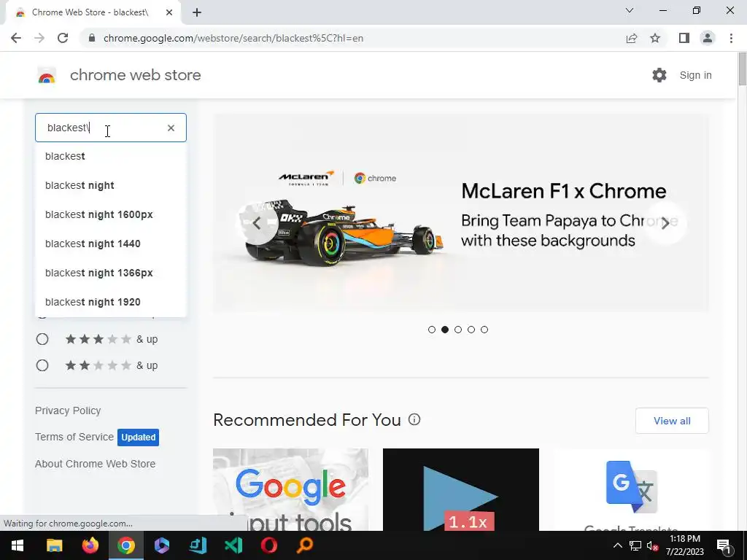The image size is (747, 560).
Task: Click the Chrome Web Store logo
Action: tap(47, 75)
